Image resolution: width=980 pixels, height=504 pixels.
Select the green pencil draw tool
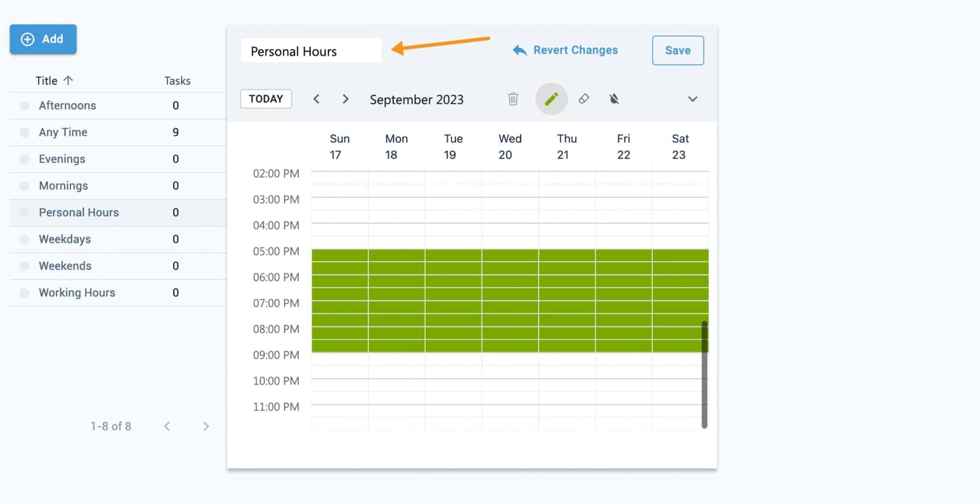[551, 99]
